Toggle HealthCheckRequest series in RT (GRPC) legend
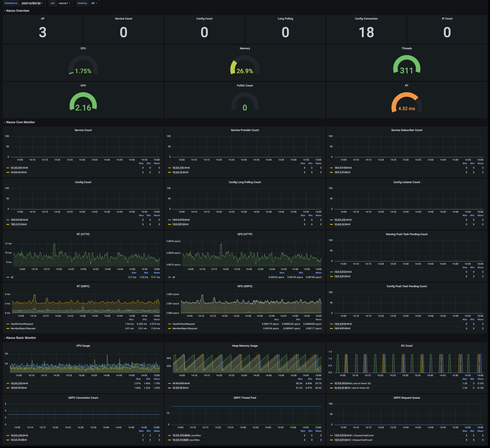This screenshot has height=448, width=490. click(x=22, y=324)
